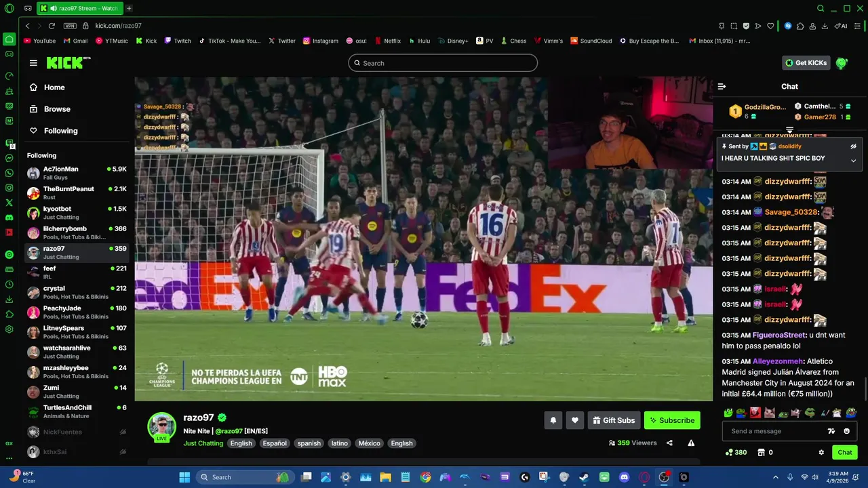The height and width of the screenshot is (488, 868).
Task: Click razo97 streamer avatar with LIVE badge
Action: click(x=162, y=427)
